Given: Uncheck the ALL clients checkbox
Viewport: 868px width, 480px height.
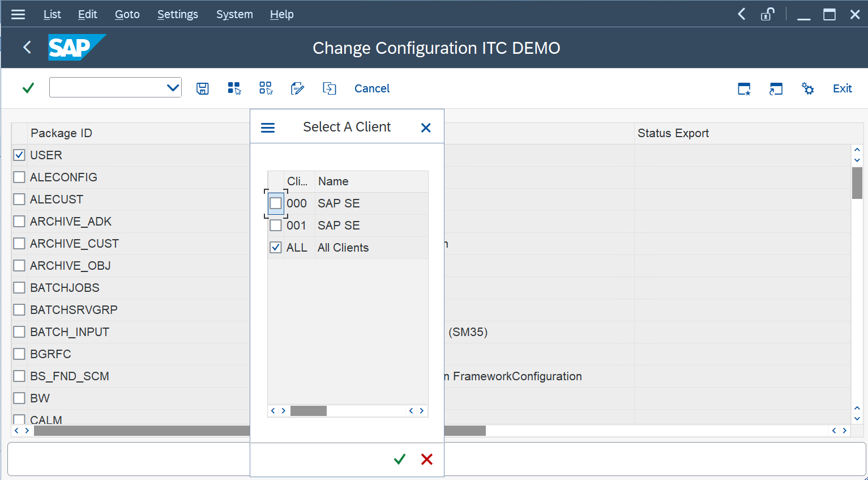Looking at the screenshot, I should pos(276,248).
